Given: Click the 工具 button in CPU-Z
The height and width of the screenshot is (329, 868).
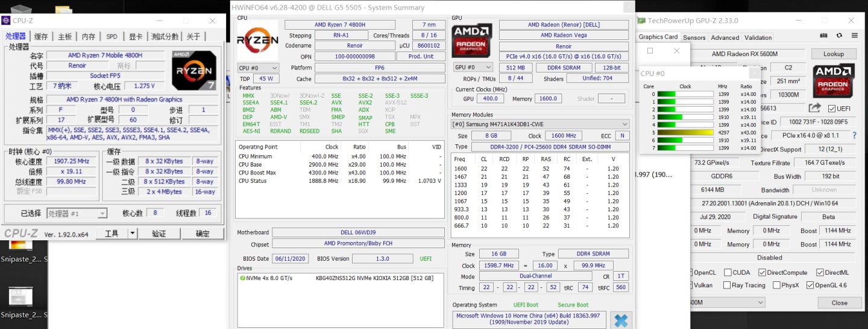Looking at the screenshot, I should click(112, 234).
